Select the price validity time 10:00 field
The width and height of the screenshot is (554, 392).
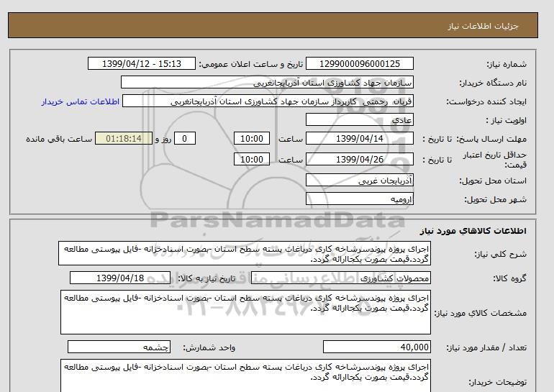point(253,159)
